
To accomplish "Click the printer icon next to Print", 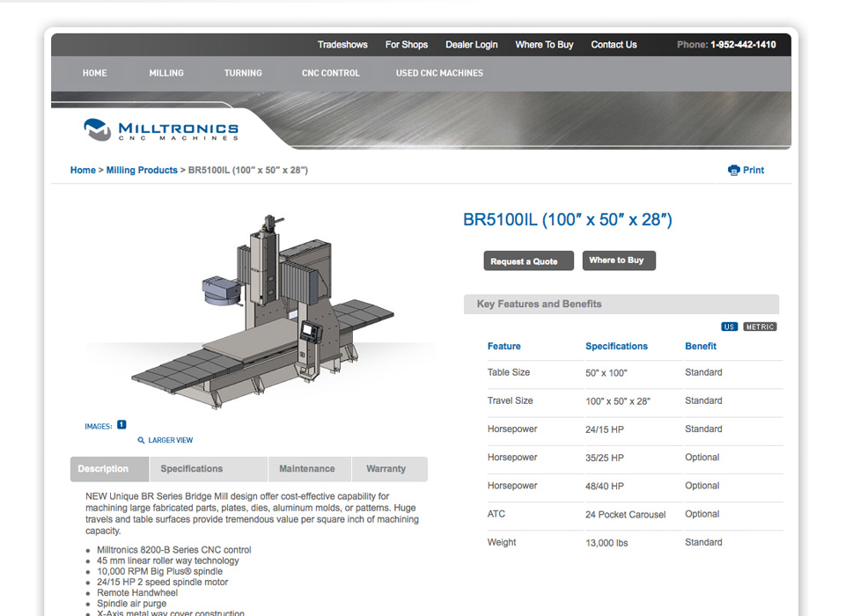I will click(733, 171).
